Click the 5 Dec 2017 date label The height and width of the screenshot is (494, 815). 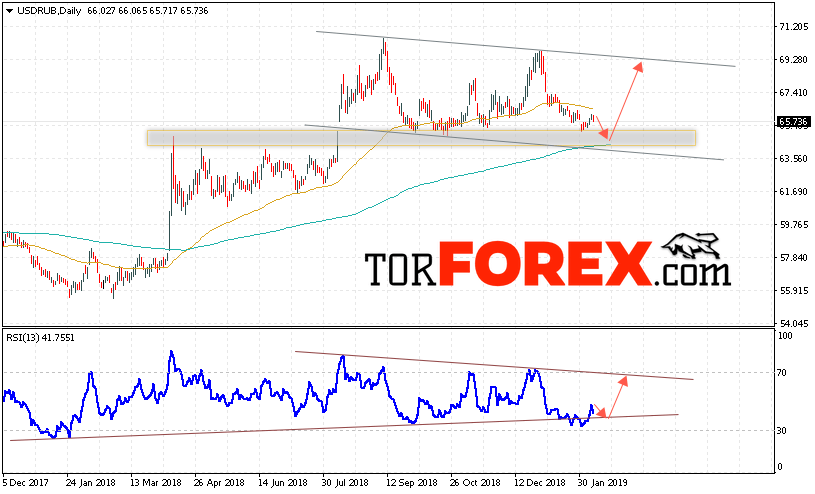[x=25, y=483]
